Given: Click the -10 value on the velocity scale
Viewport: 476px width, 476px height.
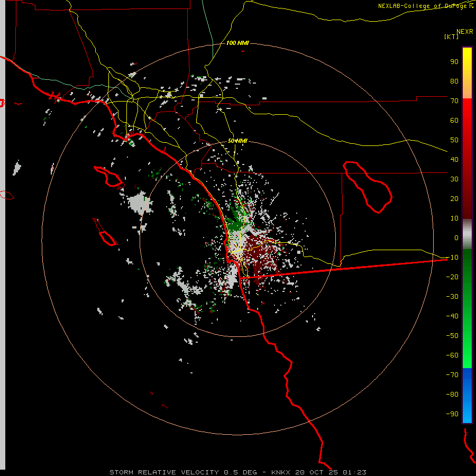Looking at the screenshot, I should (x=452, y=258).
